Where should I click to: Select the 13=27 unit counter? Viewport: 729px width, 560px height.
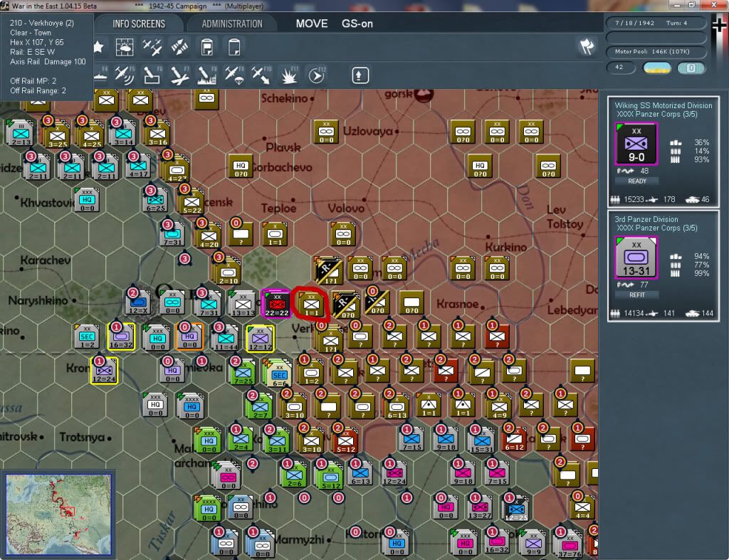[480, 509]
